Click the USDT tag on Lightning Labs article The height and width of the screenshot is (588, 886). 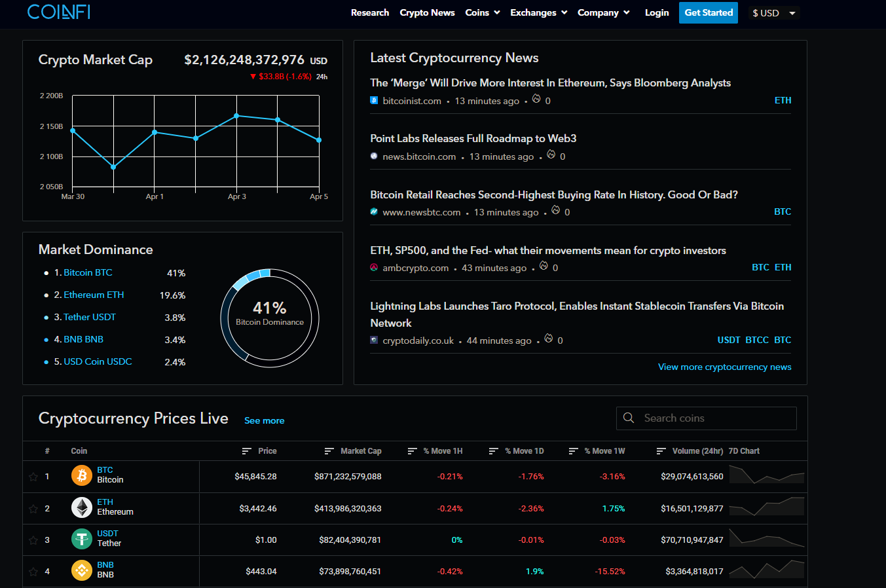pyautogui.click(x=729, y=340)
